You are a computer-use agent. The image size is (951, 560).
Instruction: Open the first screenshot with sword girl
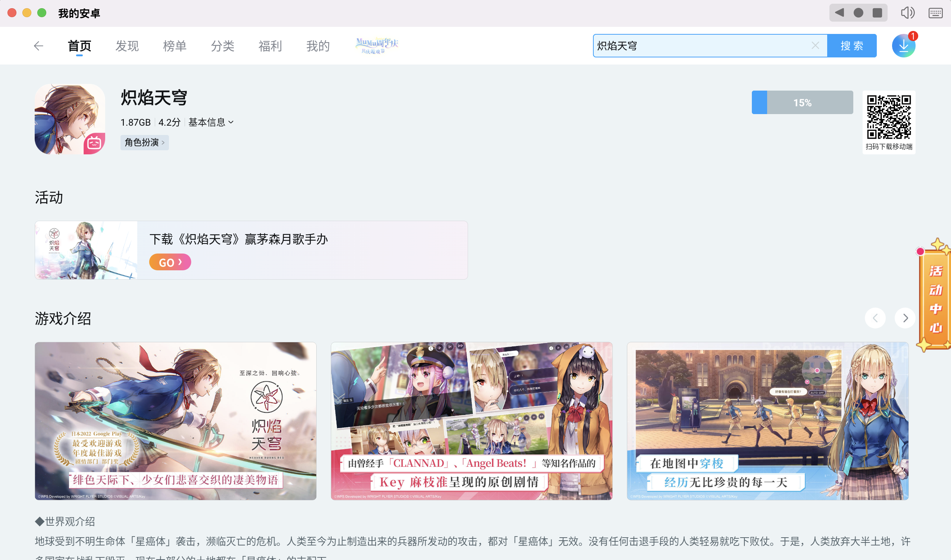[x=176, y=421]
